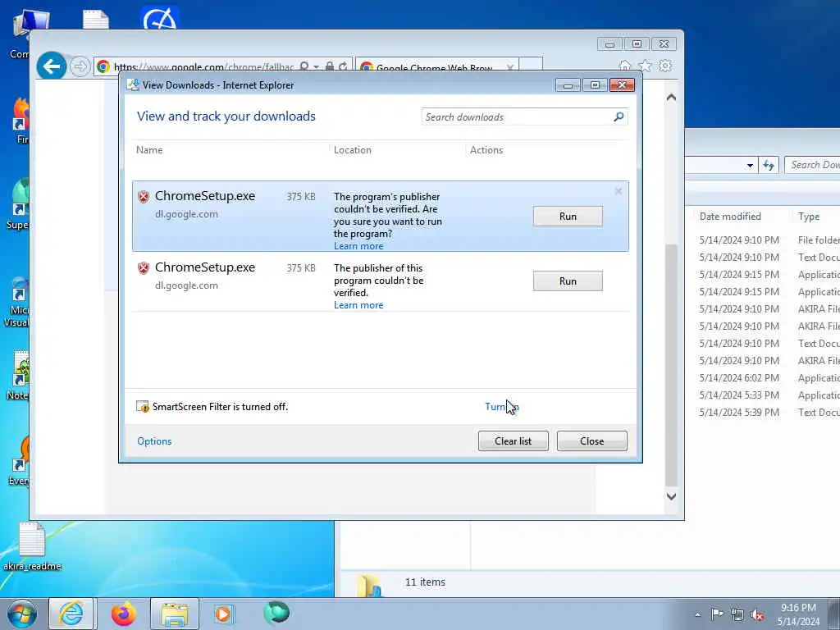Click the network tray icon

737,614
